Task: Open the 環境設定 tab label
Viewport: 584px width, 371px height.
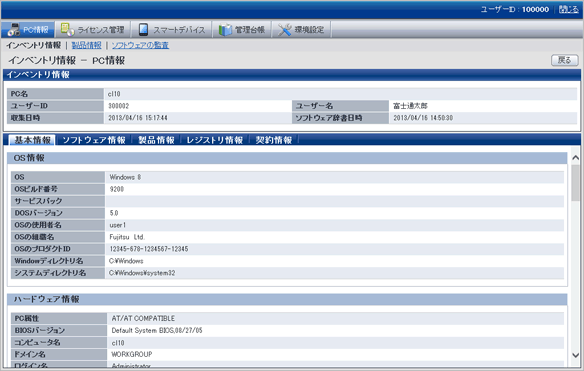Action: [309, 30]
